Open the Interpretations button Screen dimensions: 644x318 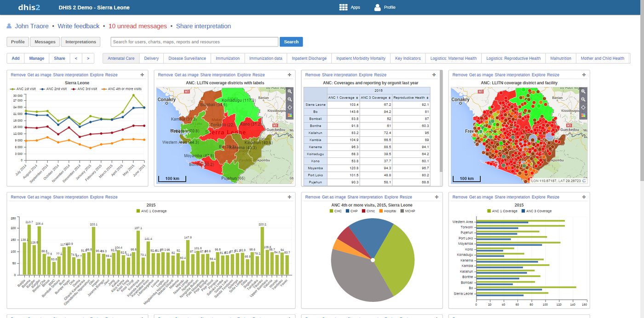[x=80, y=42]
